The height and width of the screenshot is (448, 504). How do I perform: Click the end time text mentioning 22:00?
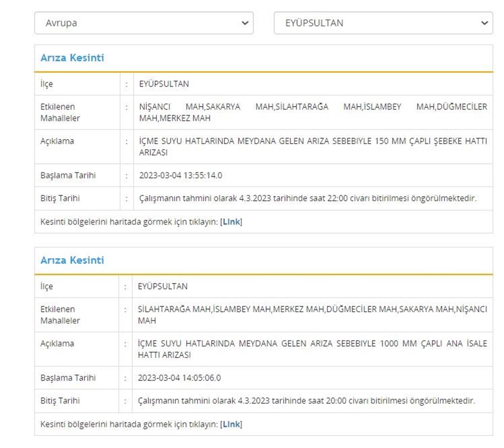tap(307, 198)
